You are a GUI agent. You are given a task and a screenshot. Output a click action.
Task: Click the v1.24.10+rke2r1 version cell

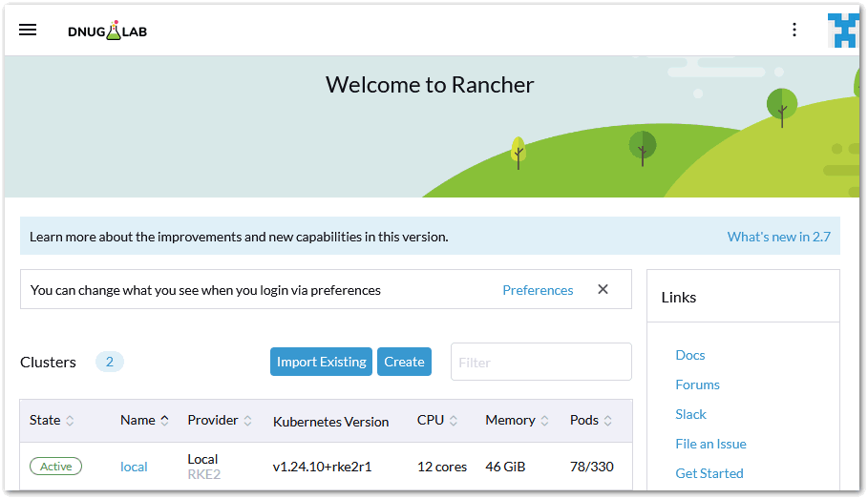tap(322, 467)
